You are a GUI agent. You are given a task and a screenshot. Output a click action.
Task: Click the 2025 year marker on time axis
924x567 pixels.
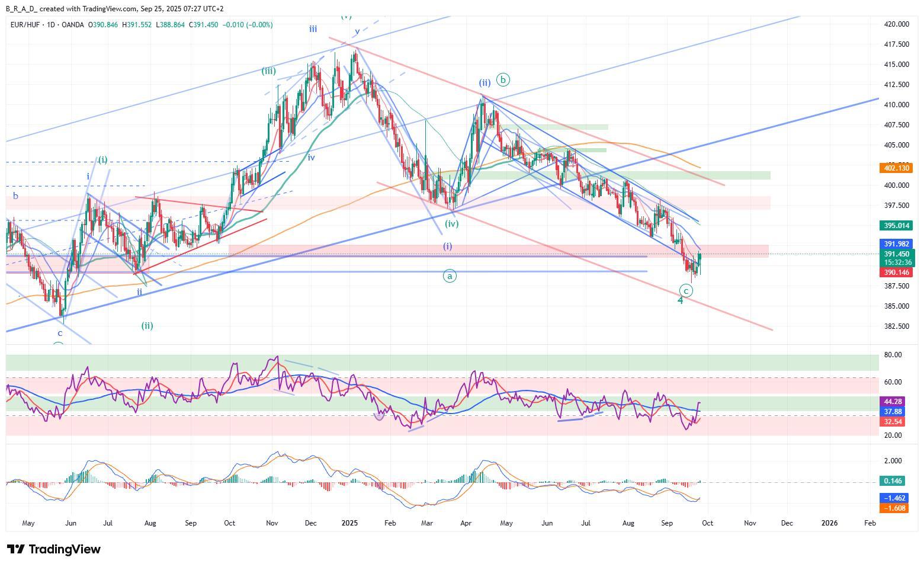[349, 523]
